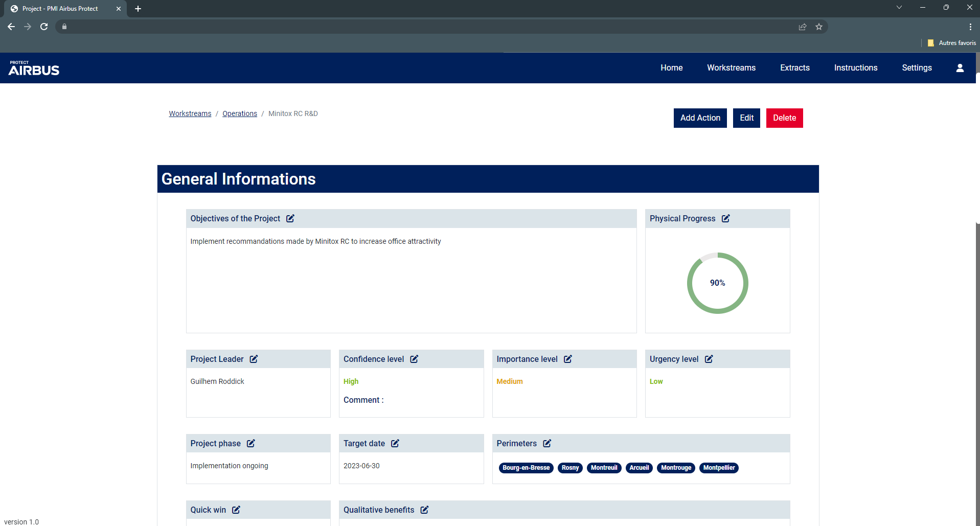Click the Minitox RC R&D breadcrumb text

(293, 113)
